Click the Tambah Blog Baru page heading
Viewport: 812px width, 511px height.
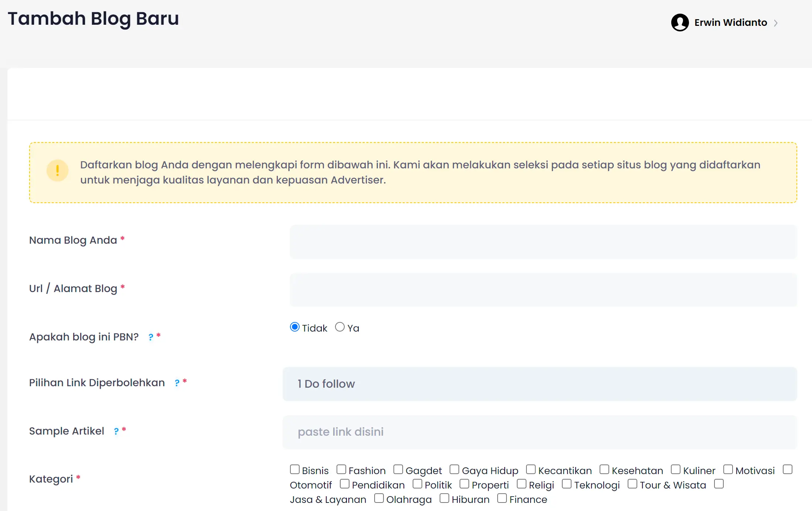pyautogui.click(x=93, y=19)
